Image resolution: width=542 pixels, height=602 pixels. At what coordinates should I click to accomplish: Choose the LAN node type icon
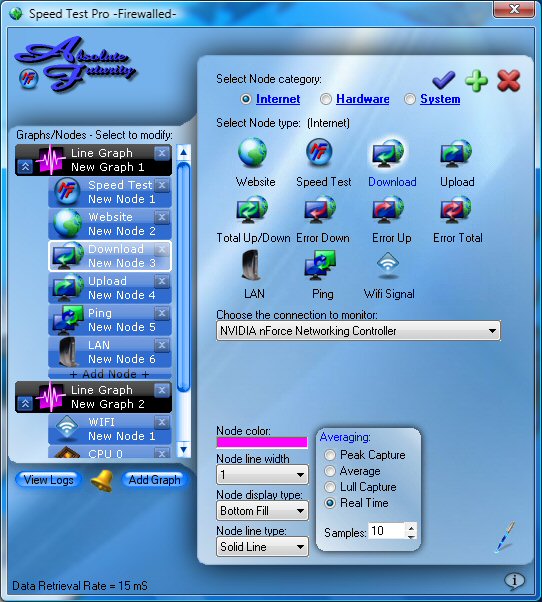tap(252, 265)
